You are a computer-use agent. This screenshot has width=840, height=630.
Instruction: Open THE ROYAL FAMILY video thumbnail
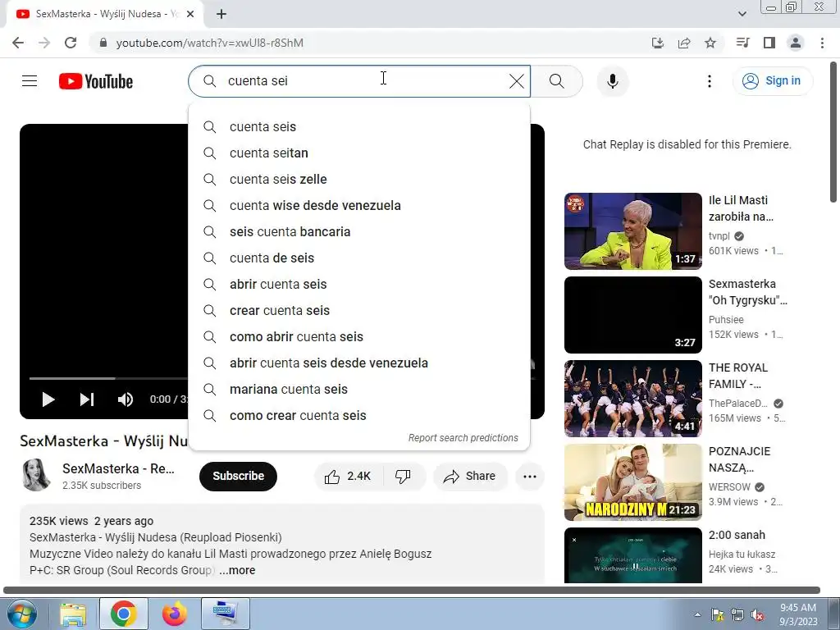[x=632, y=399]
